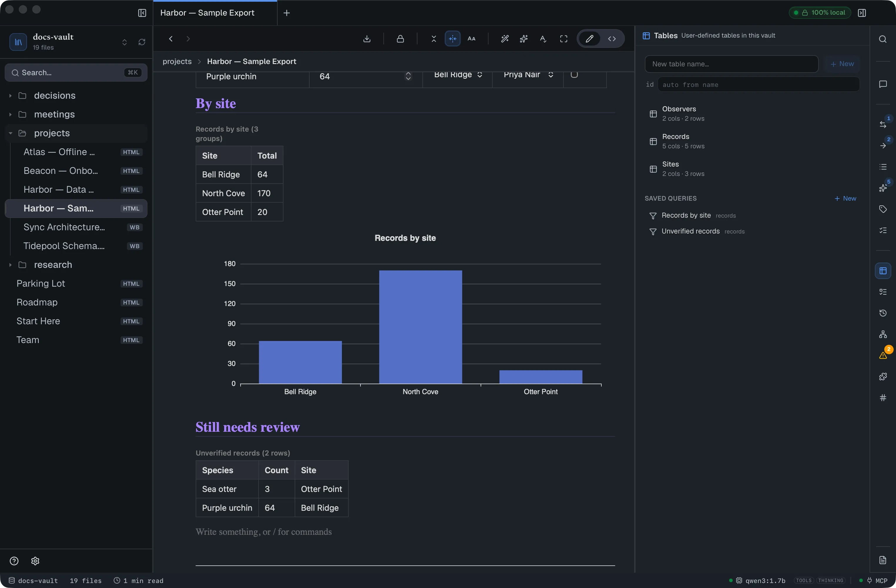Click the lock icon in toolbar
896x588 pixels.
(x=400, y=39)
